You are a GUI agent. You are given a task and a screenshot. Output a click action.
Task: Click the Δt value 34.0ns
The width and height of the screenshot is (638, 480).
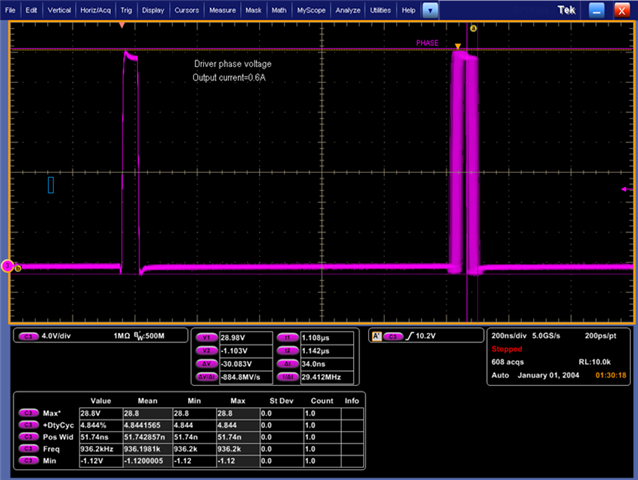(327, 364)
